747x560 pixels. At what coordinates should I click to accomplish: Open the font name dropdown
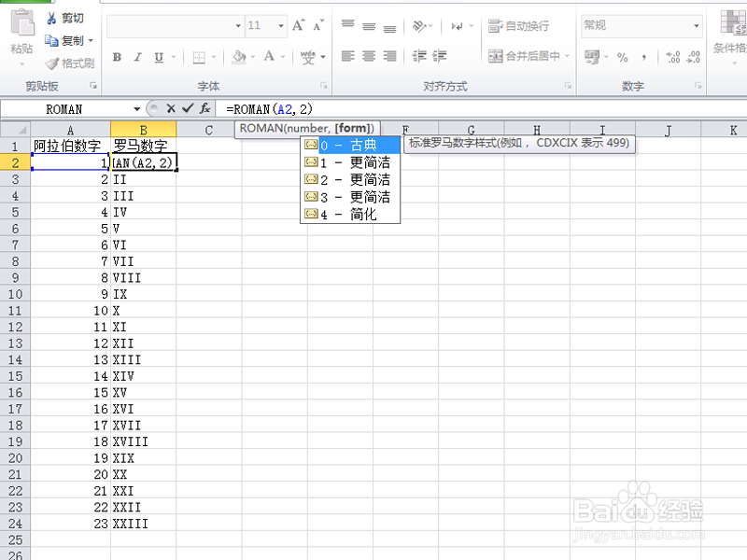click(x=238, y=26)
